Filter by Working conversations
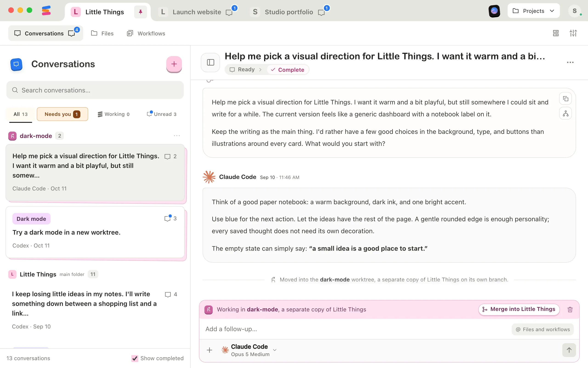Screen dimensions: 588x368 tap(114, 114)
